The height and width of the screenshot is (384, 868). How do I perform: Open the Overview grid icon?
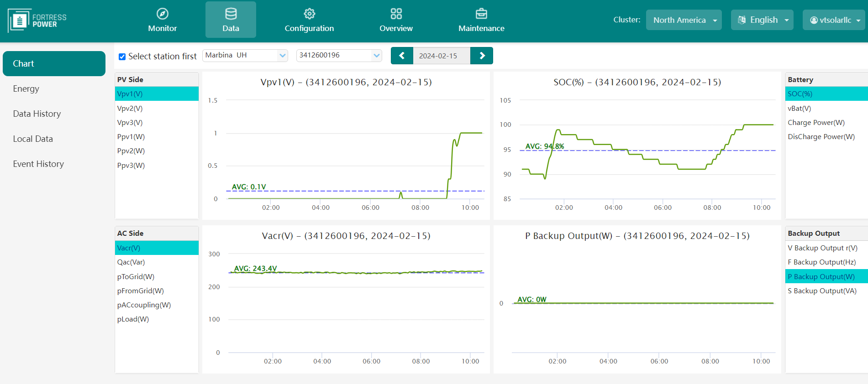pyautogui.click(x=396, y=14)
